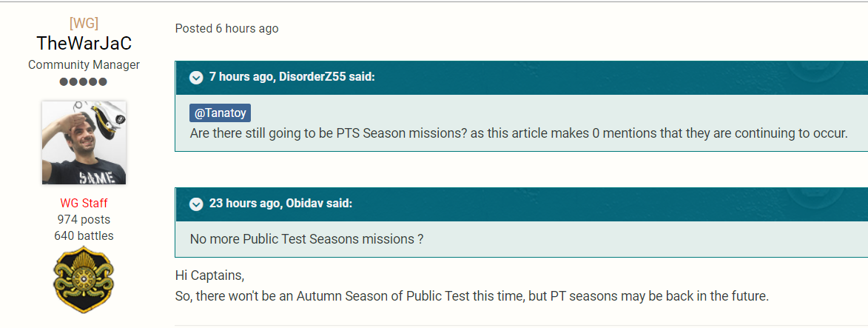Click the [WG] clan tag

[x=84, y=23]
